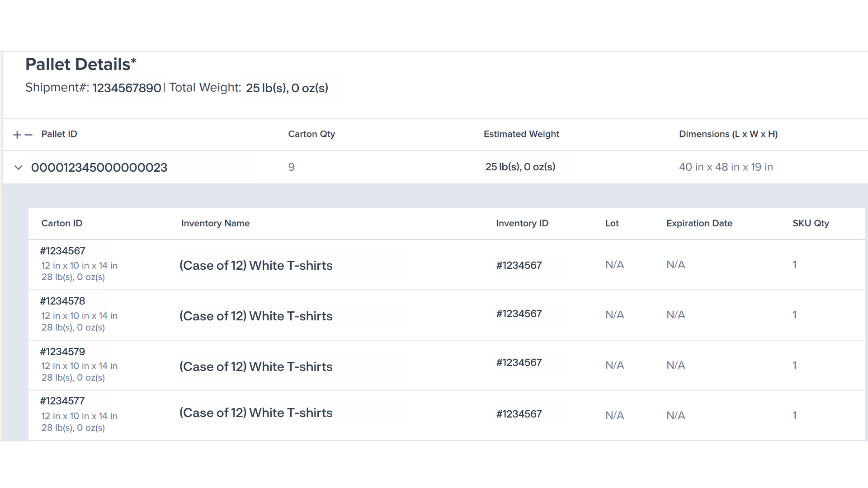The height and width of the screenshot is (488, 868).
Task: Collapse pallet 000012345000000023 row chevron
Action: click(19, 168)
